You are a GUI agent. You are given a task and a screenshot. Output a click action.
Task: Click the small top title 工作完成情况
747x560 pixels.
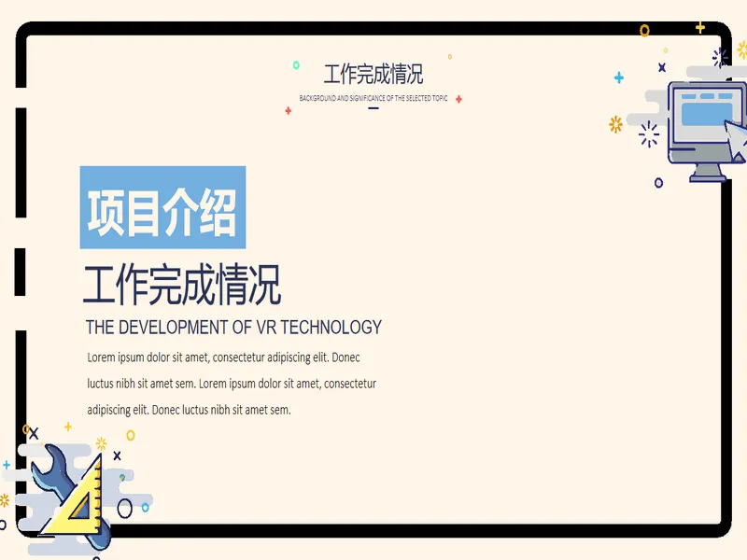(x=373, y=74)
